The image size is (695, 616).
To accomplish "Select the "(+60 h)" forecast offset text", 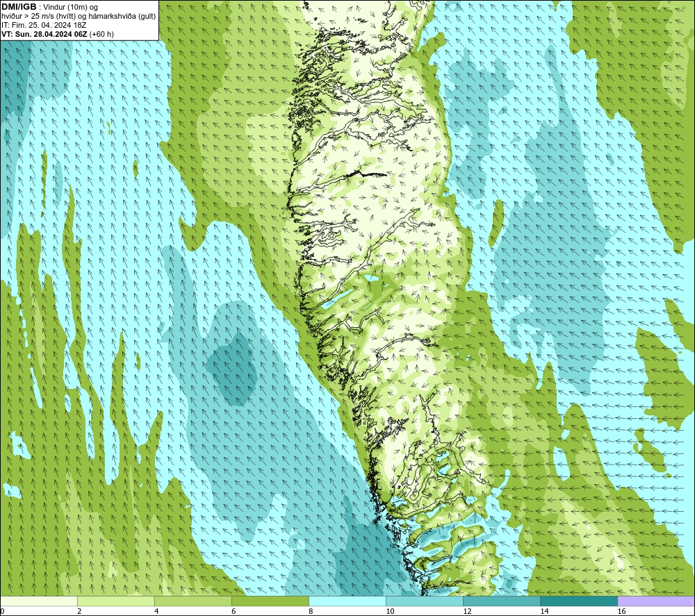I will click(x=101, y=34).
